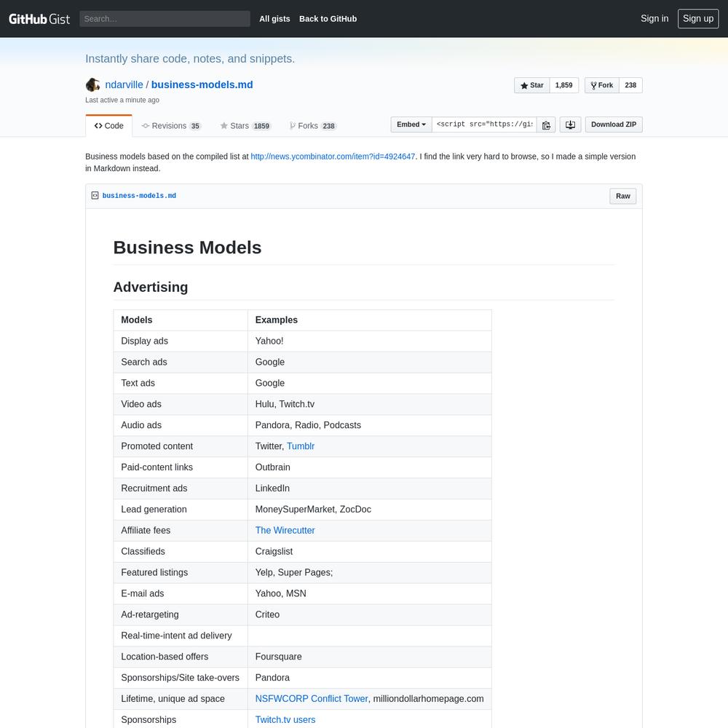Click the 'Yahoo!' example cell
The height and width of the screenshot is (728, 728).
370,341
